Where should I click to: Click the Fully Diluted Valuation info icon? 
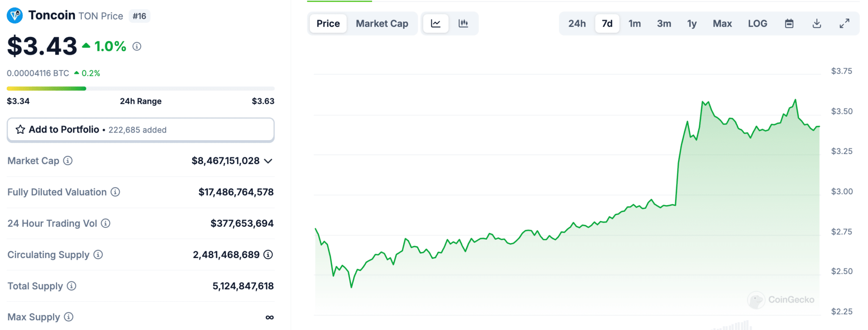click(115, 192)
